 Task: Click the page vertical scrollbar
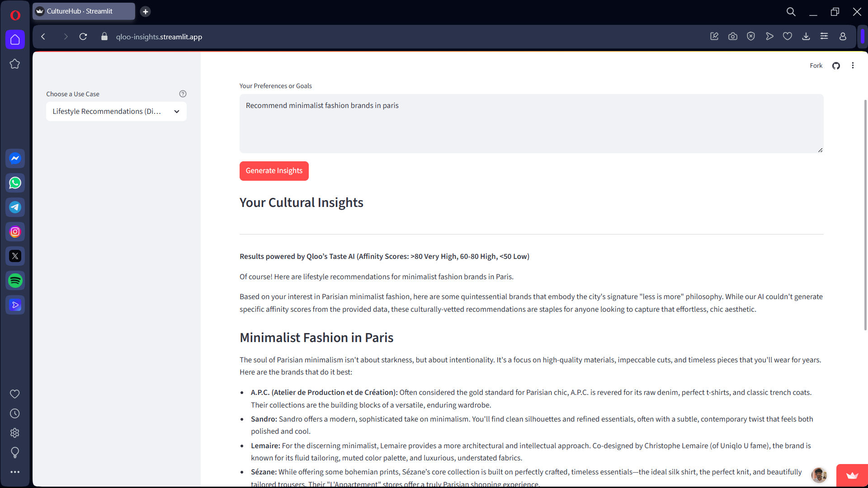tap(865, 215)
